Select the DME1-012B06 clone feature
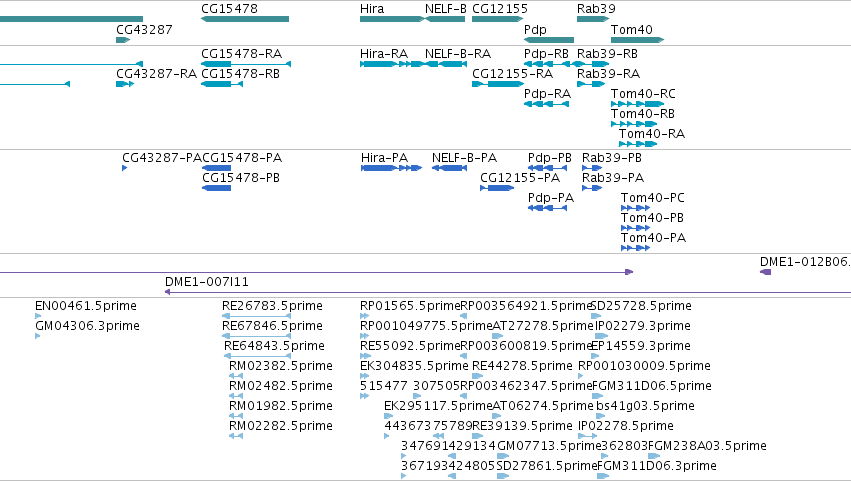The image size is (851, 481). [x=765, y=272]
